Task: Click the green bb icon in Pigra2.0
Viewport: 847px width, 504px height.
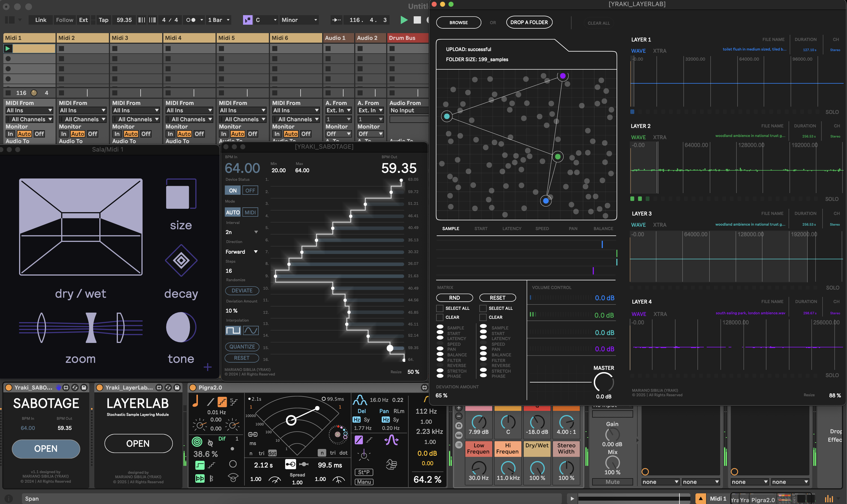Action: (200, 478)
